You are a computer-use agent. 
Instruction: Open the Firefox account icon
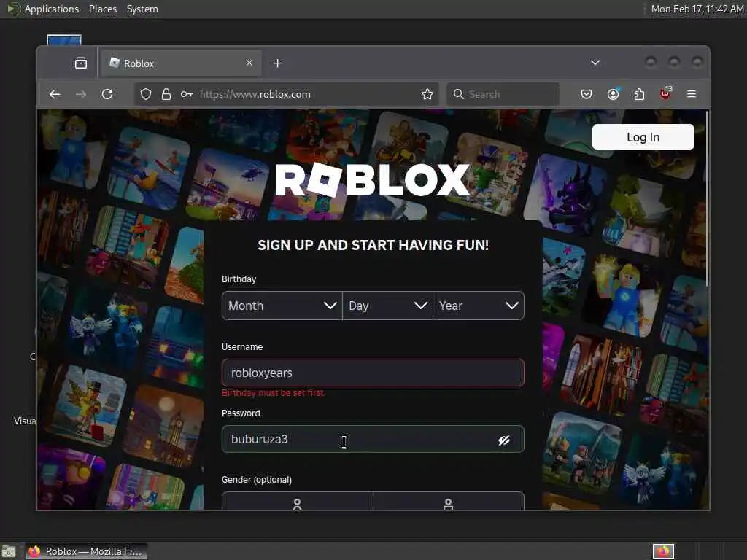tap(613, 94)
